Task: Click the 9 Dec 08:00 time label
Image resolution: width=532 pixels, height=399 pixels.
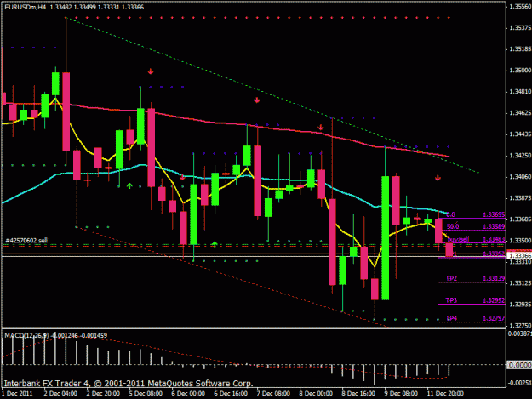Action: click(x=401, y=394)
